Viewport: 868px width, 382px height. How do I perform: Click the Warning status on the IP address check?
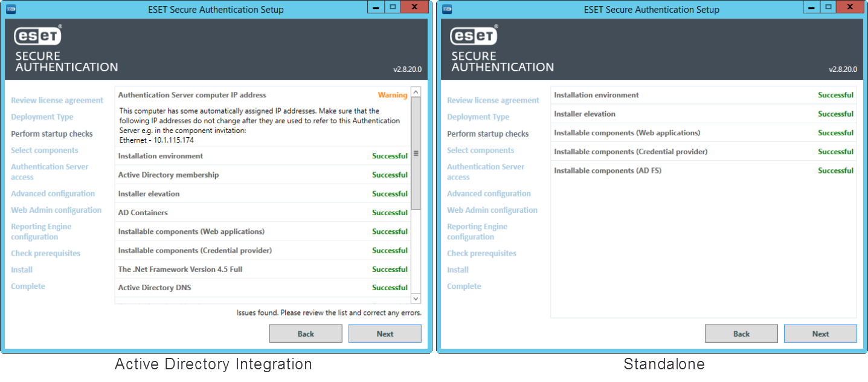tap(393, 95)
